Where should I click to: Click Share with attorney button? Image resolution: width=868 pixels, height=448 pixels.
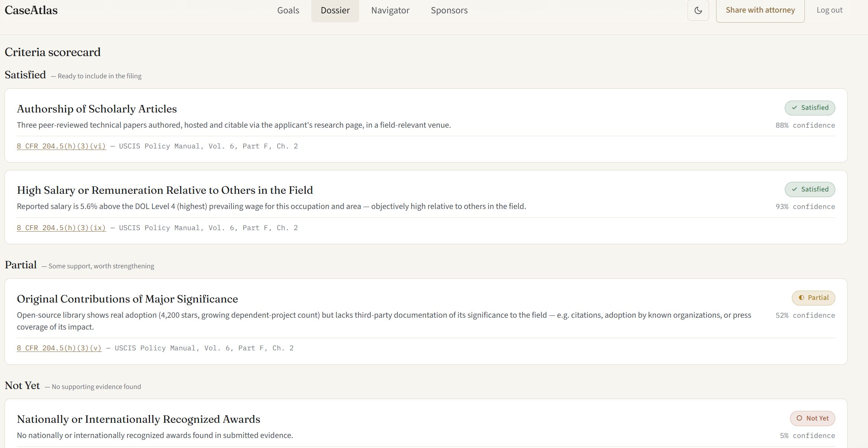click(x=760, y=10)
